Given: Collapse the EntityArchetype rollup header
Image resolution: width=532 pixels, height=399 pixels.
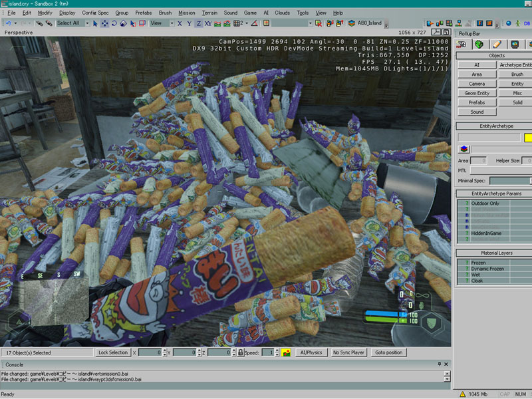Looking at the screenshot, I should pos(495,126).
